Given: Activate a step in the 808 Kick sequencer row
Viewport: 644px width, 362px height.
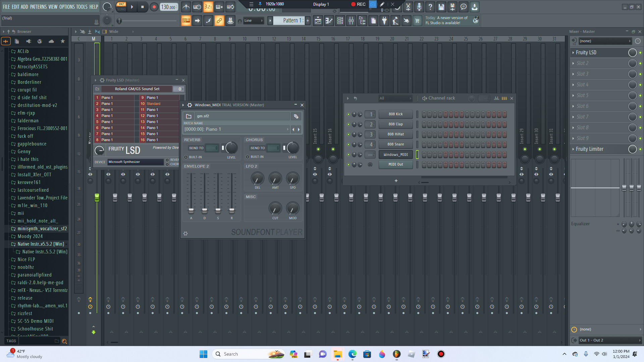Looking at the screenshot, I should 424,114.
